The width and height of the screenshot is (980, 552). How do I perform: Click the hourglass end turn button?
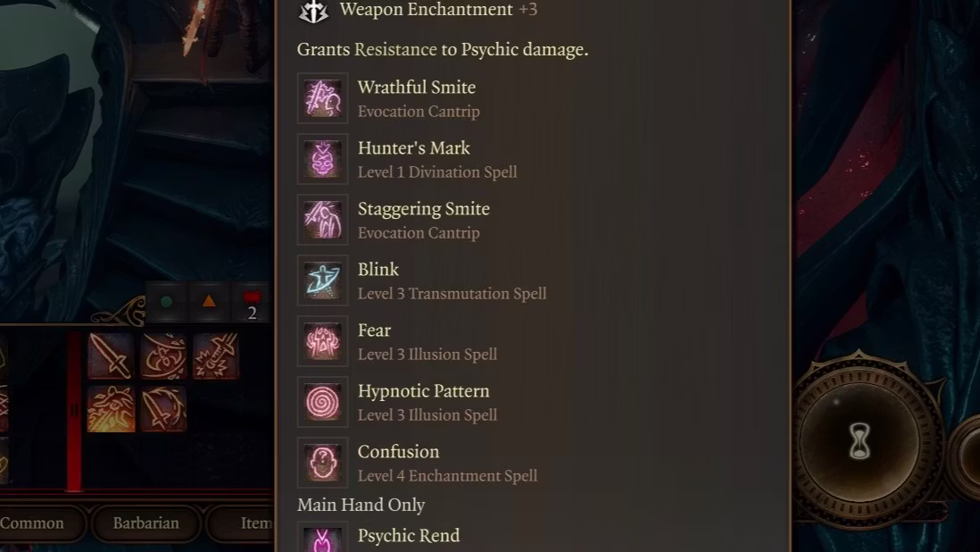pos(860,441)
